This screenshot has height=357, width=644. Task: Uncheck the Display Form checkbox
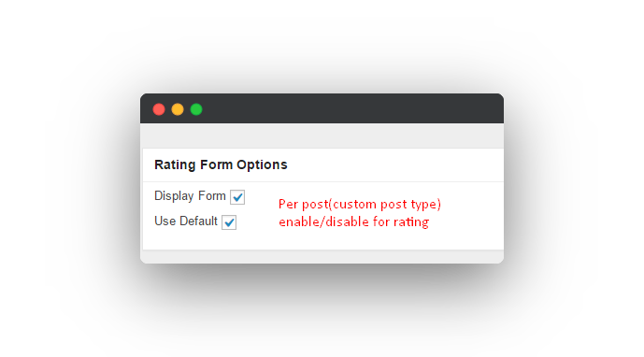[x=237, y=197]
